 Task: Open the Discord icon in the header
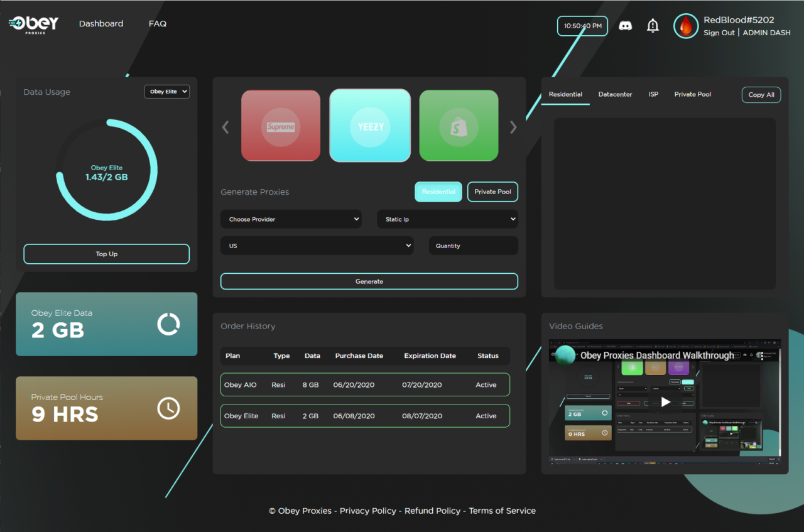click(x=626, y=26)
